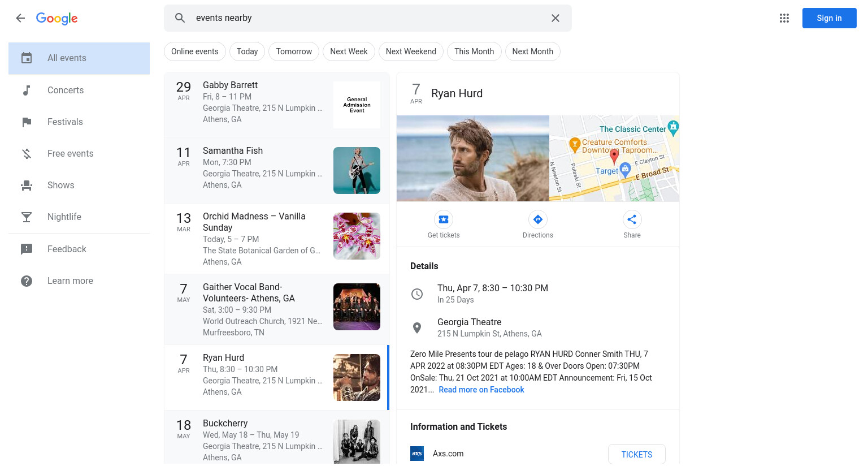This screenshot has height=466, width=868.
Task: Open the Samantha Fish event
Action: coord(276,170)
